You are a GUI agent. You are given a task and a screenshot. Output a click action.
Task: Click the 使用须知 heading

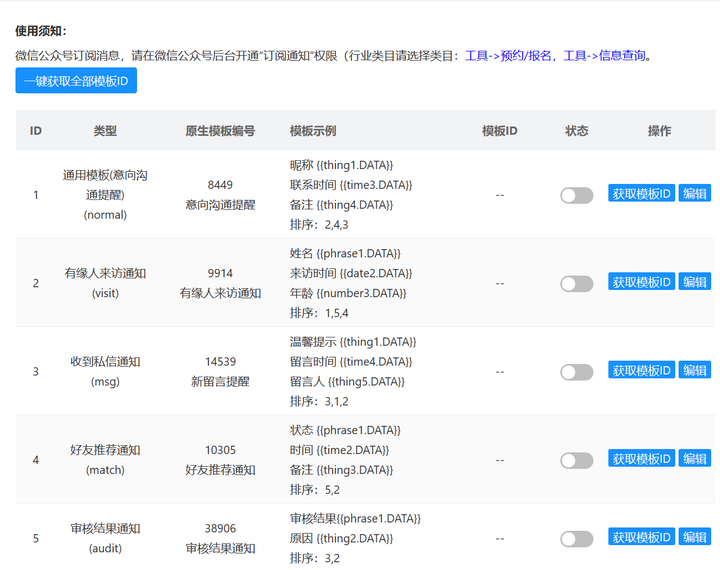coord(41,31)
